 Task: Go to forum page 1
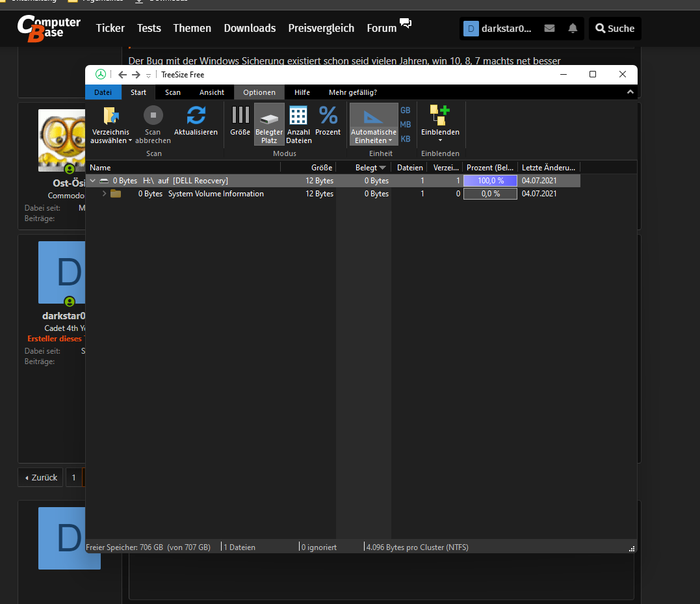(73, 477)
